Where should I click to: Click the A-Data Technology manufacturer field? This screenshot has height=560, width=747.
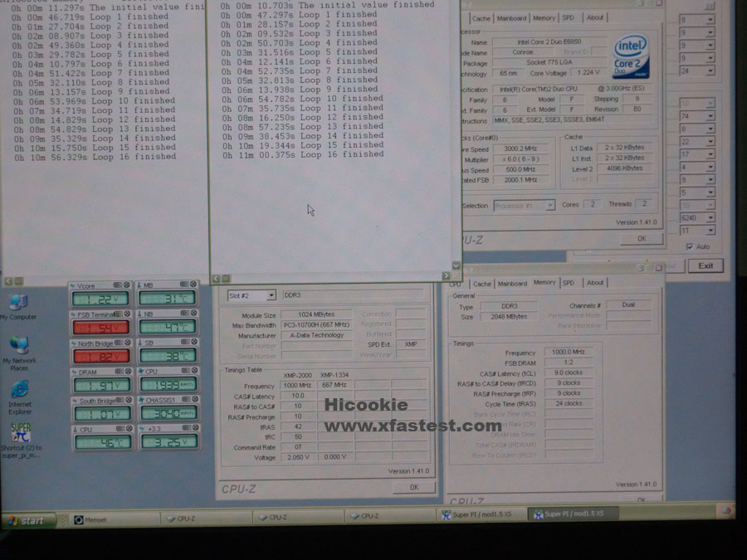317,335
